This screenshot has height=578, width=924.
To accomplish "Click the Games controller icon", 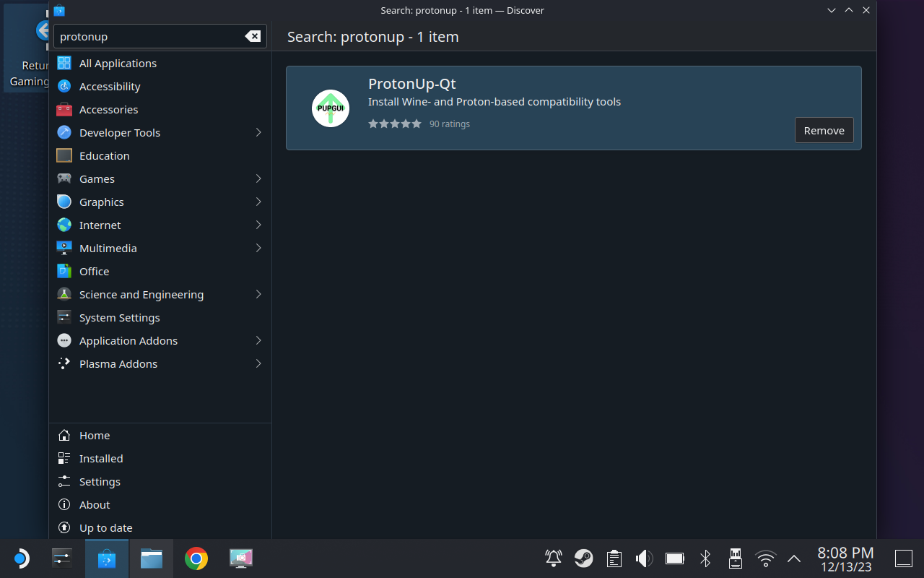I will (x=64, y=178).
